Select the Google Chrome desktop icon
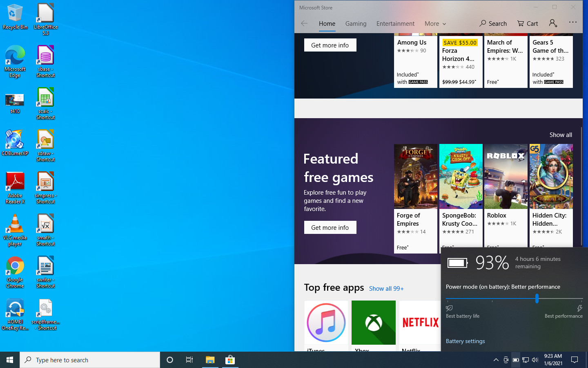This screenshot has width=588, height=368. pos(15,272)
